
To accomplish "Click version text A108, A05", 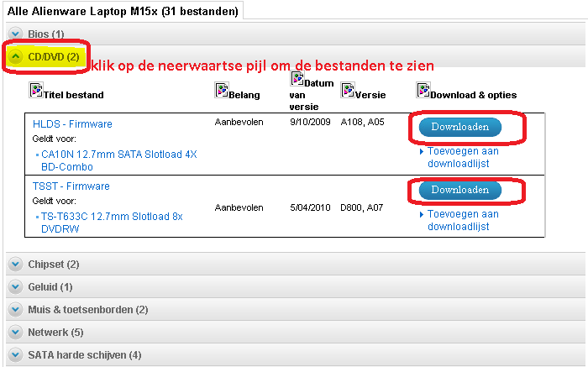I will tap(362, 123).
